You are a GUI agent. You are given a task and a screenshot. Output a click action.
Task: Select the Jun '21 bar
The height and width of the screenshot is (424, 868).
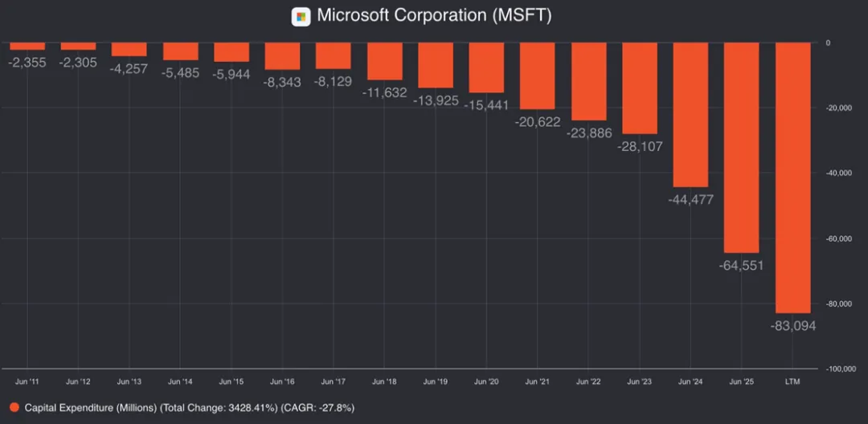[x=538, y=75]
